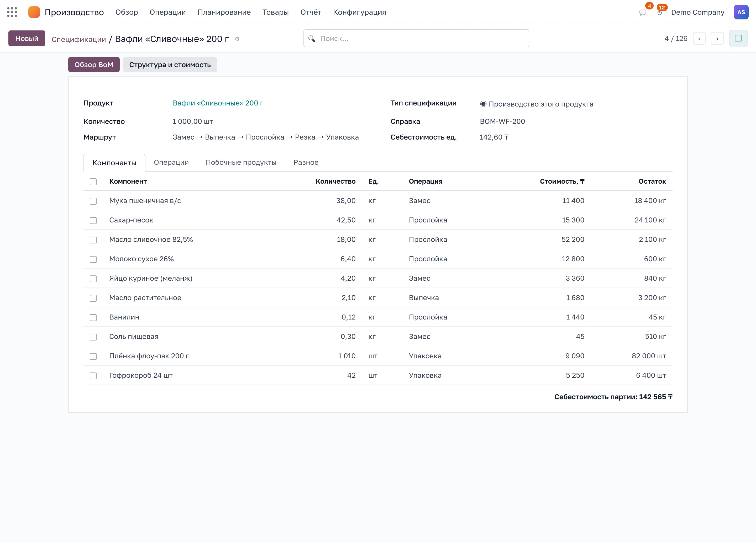Screen dimensions: 756x543
Task: Click stock value 840 кг
Action: pyautogui.click(x=655, y=278)
